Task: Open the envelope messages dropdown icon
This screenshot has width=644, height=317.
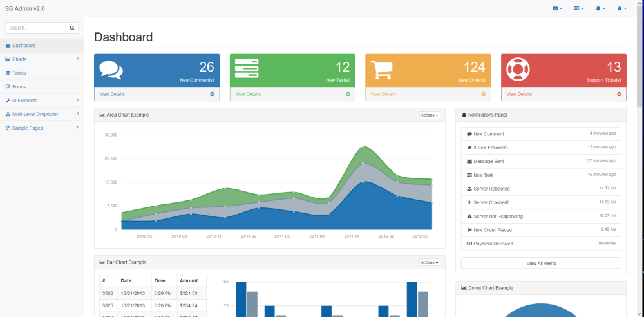Action: tap(557, 8)
